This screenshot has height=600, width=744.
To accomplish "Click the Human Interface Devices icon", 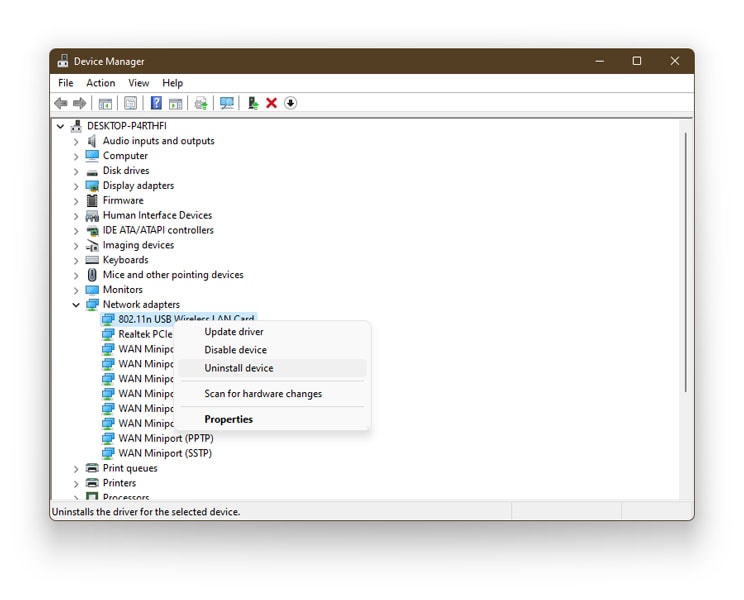I will coord(92,216).
